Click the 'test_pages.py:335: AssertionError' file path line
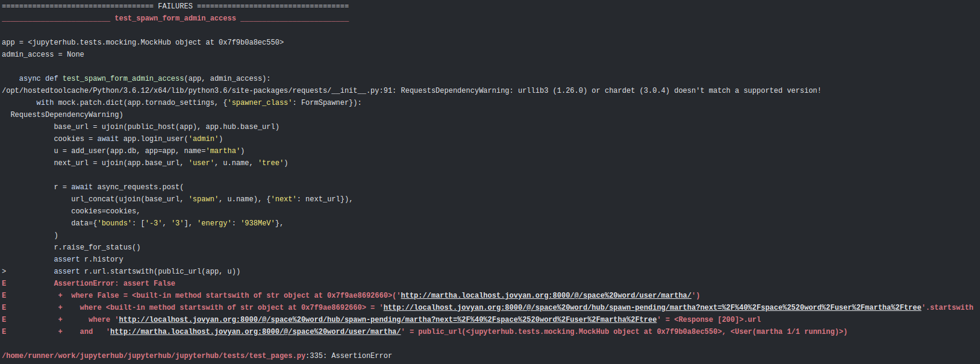Screen dimensions: 980x364 click(197, 356)
